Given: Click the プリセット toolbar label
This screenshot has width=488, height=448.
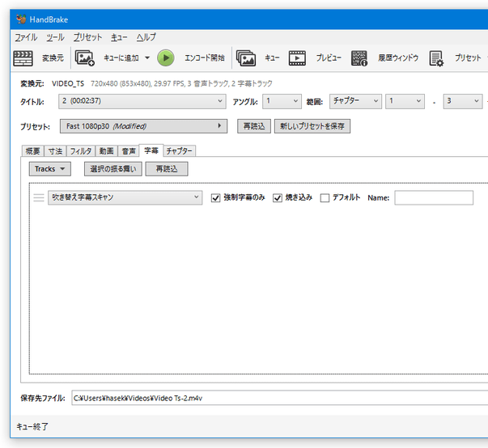Looking at the screenshot, I should point(468,58).
